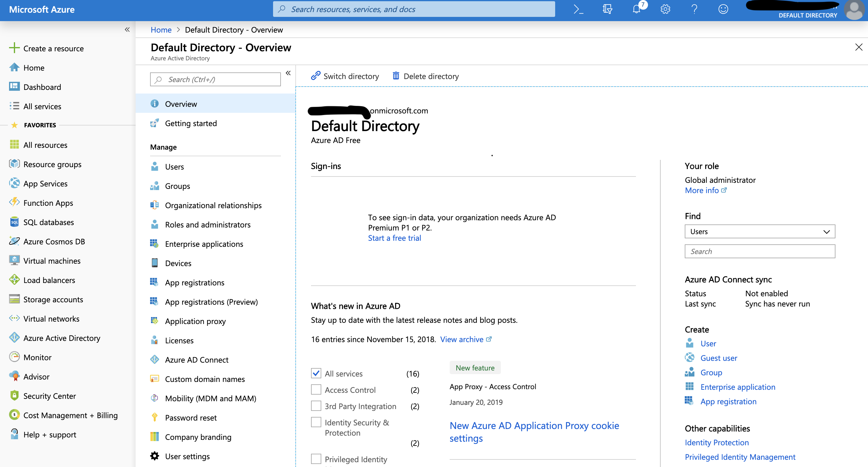
Task: Create a Guest user link
Action: [x=719, y=358]
